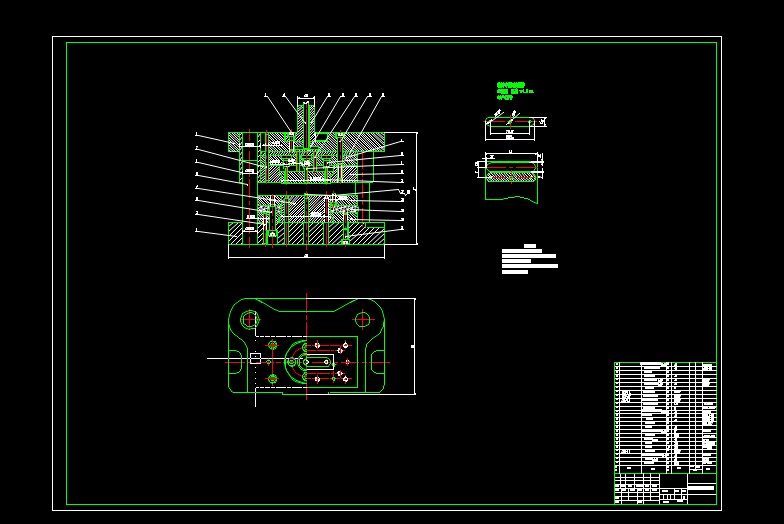784x524 pixels.
Task: Click the overall width dimension line below the section view
Action: point(306,257)
